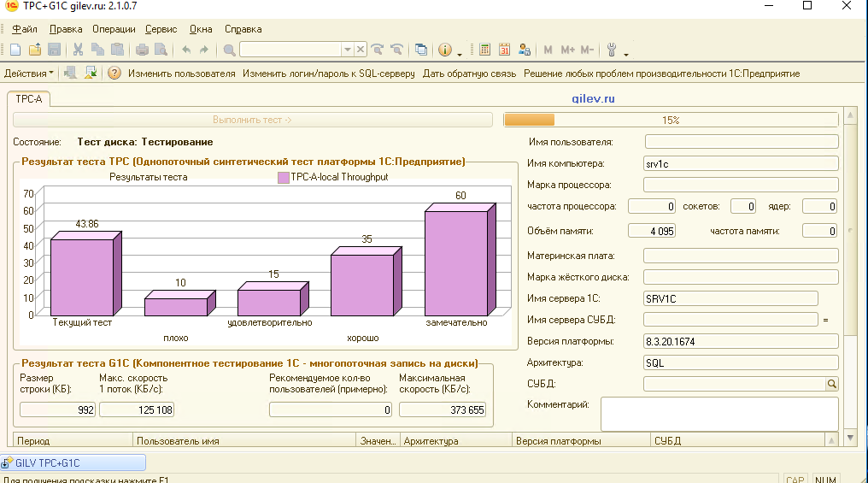The image size is (868, 483).
Task: Click the New document icon
Action: pos(15,50)
